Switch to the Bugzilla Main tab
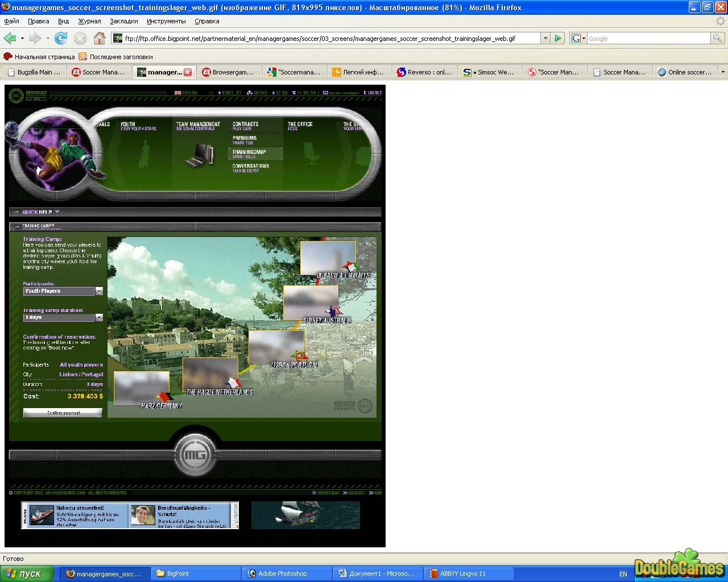Viewport: 728px width, 582px height. point(34,72)
